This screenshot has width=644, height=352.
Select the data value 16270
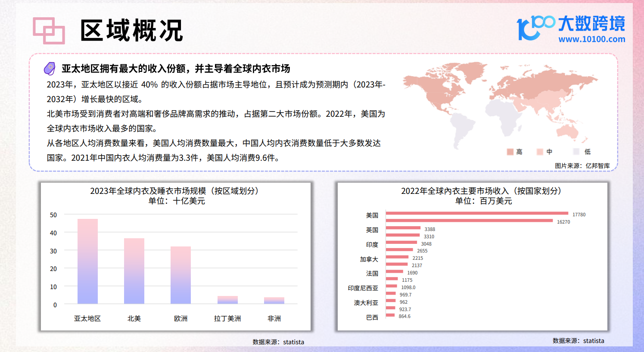click(563, 222)
